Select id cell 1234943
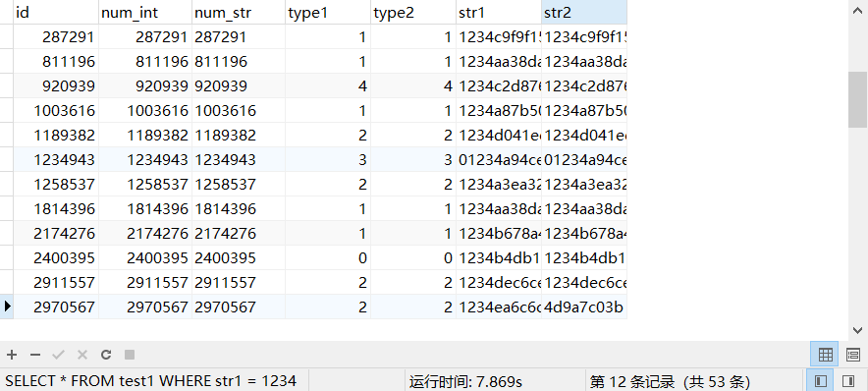Screen dimensions: 868x391 coord(56,159)
